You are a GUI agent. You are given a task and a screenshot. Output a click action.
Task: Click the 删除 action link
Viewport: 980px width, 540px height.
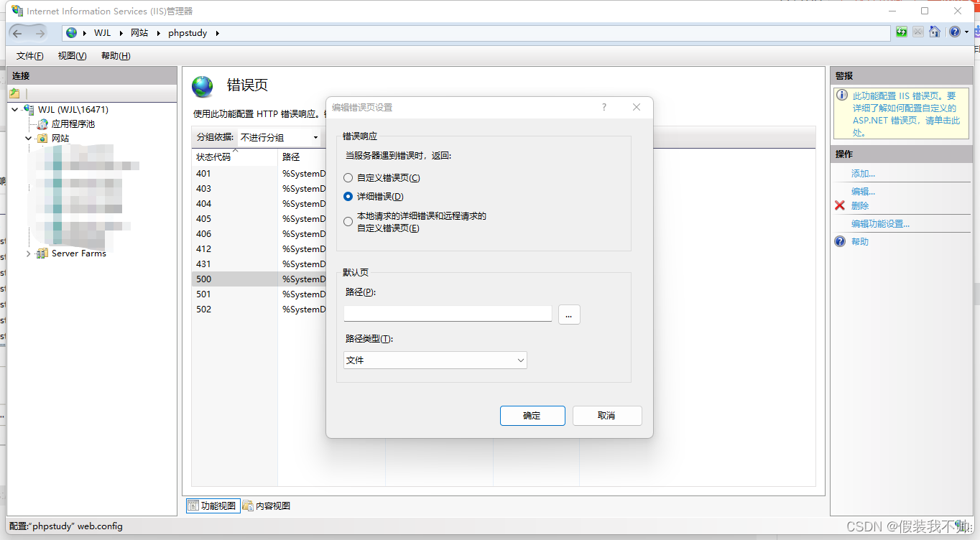click(x=860, y=205)
